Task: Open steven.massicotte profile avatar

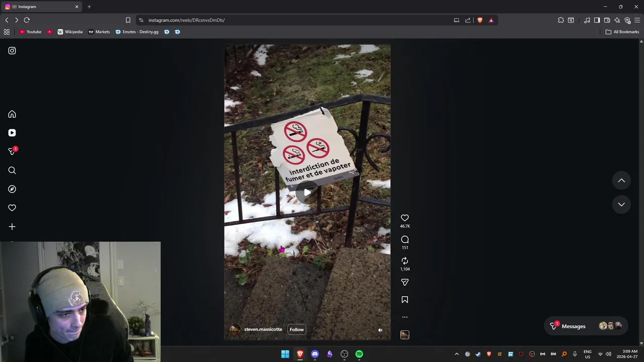Action: point(234,330)
